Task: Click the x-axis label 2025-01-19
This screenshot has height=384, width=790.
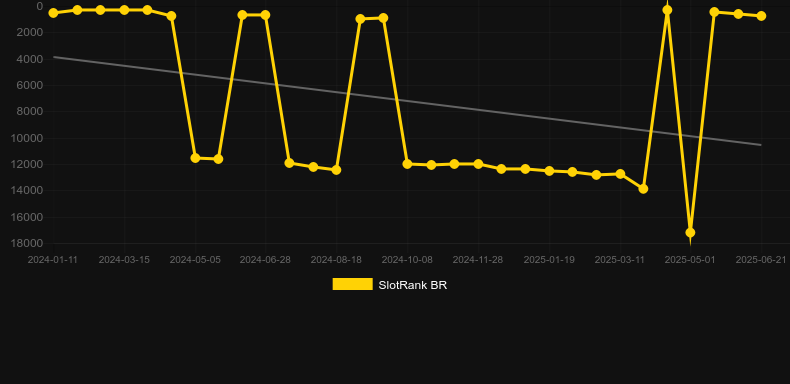Action: coord(549,260)
